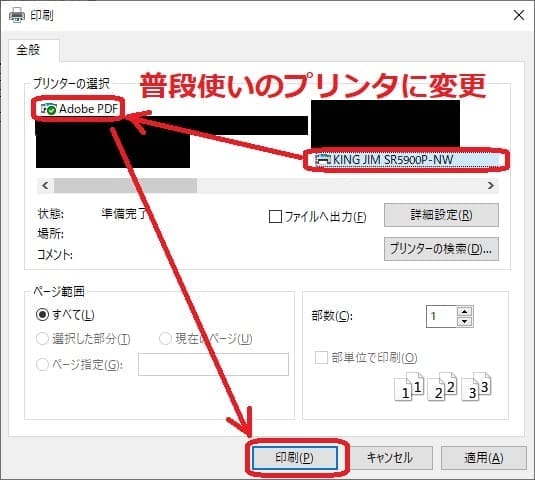Click the page range text input field

[x=213, y=364]
